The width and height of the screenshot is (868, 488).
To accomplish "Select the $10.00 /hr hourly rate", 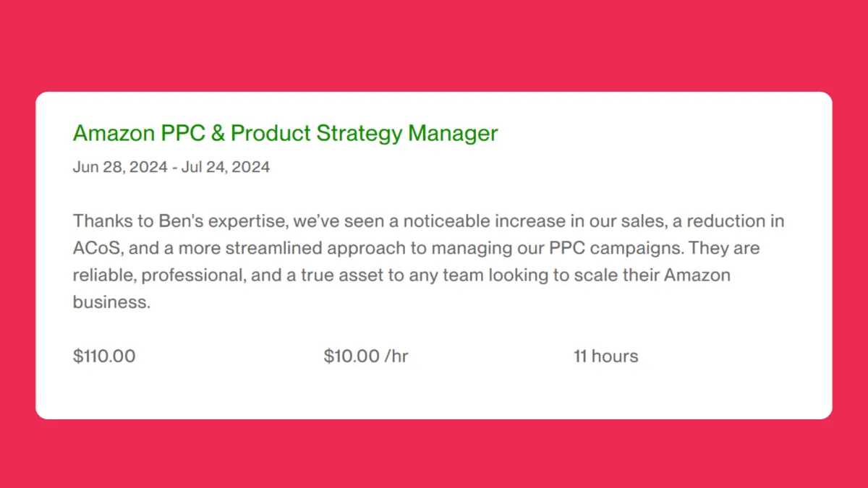I will [366, 356].
